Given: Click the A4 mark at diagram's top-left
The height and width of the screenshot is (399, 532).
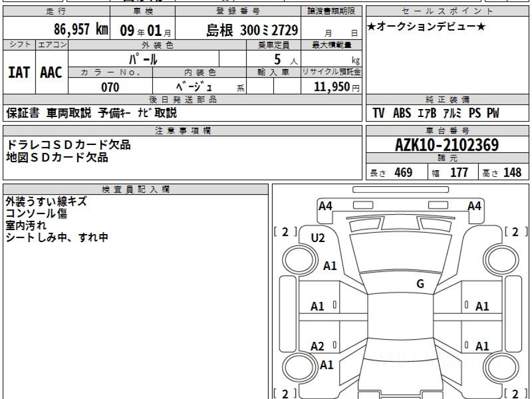Looking at the screenshot, I should (x=326, y=206).
